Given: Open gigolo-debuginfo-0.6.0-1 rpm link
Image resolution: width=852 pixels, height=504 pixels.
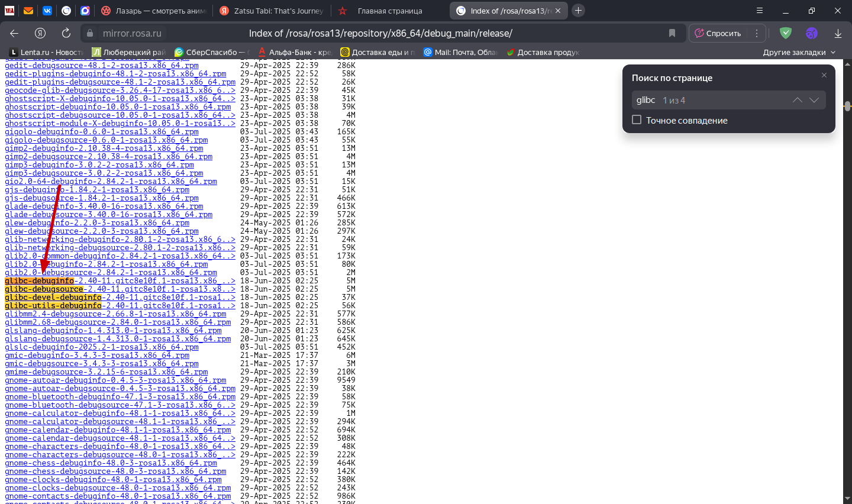Looking at the screenshot, I should (102, 132).
